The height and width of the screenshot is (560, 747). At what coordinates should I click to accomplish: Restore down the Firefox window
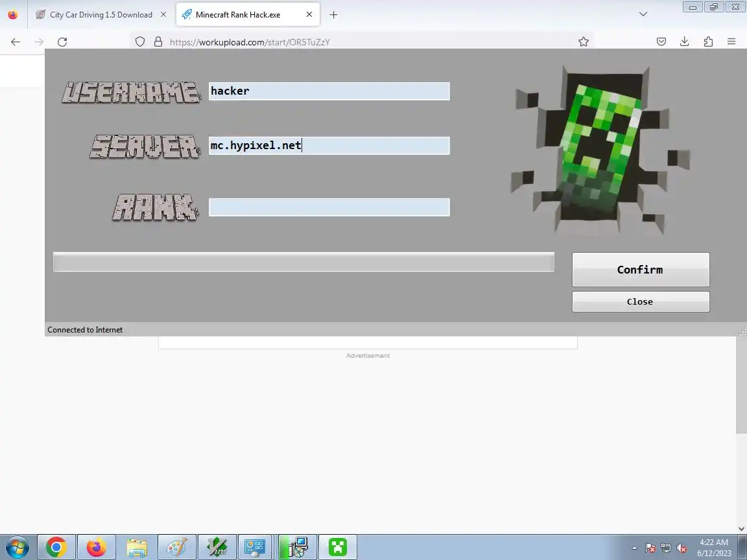[714, 7]
